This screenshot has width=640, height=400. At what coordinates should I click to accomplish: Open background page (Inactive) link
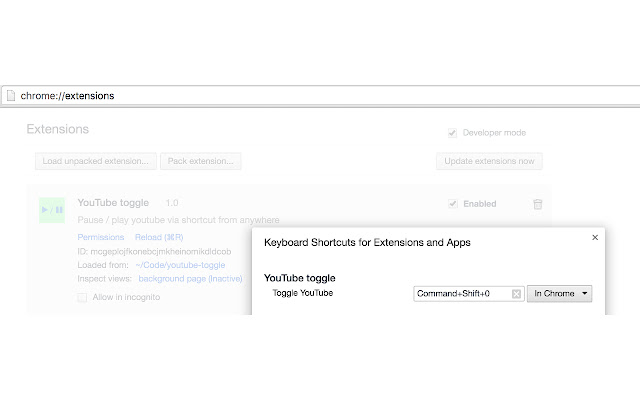[190, 279]
